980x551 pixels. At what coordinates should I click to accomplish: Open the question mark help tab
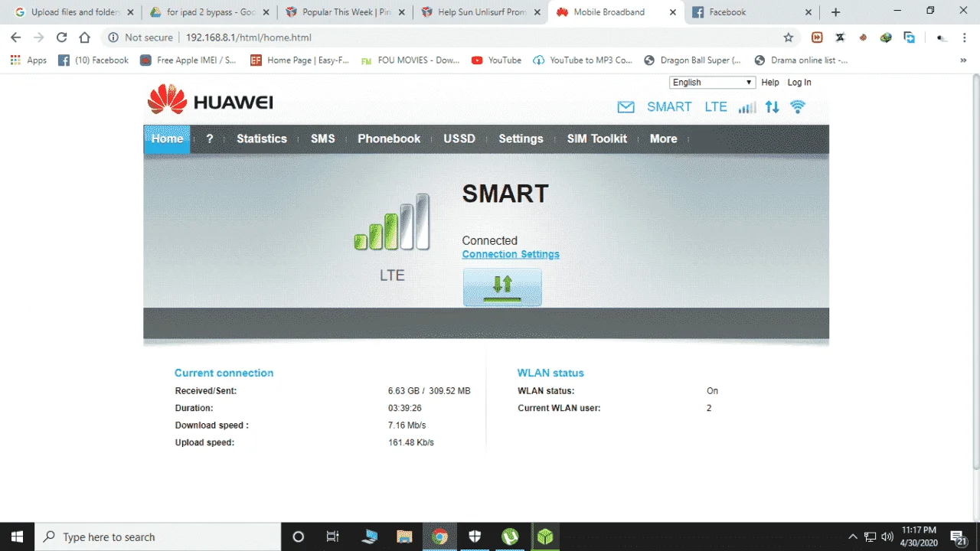pyautogui.click(x=210, y=139)
